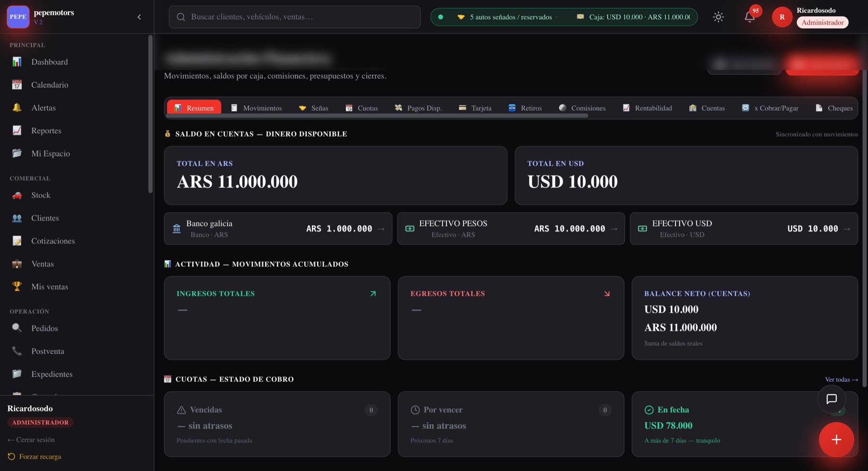Open Reportes section
Screen dimensions: 868x471
[x=77, y=131]
